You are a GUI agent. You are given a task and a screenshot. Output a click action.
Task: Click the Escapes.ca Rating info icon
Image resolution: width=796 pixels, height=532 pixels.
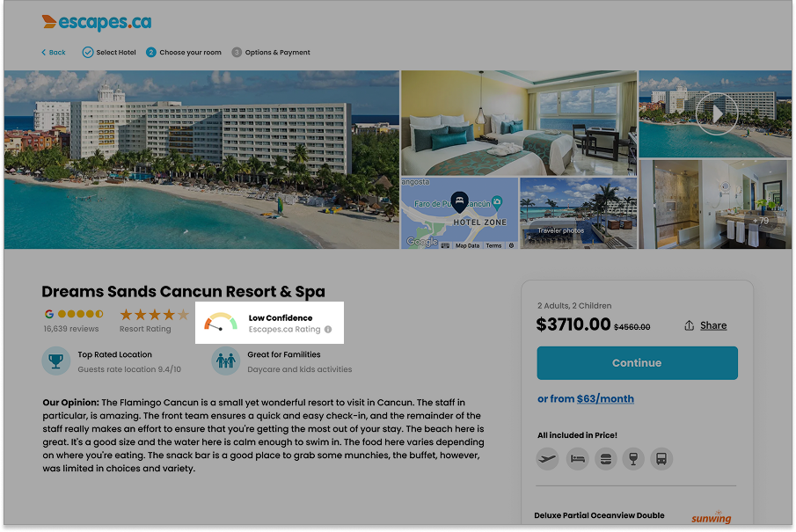[328, 330]
